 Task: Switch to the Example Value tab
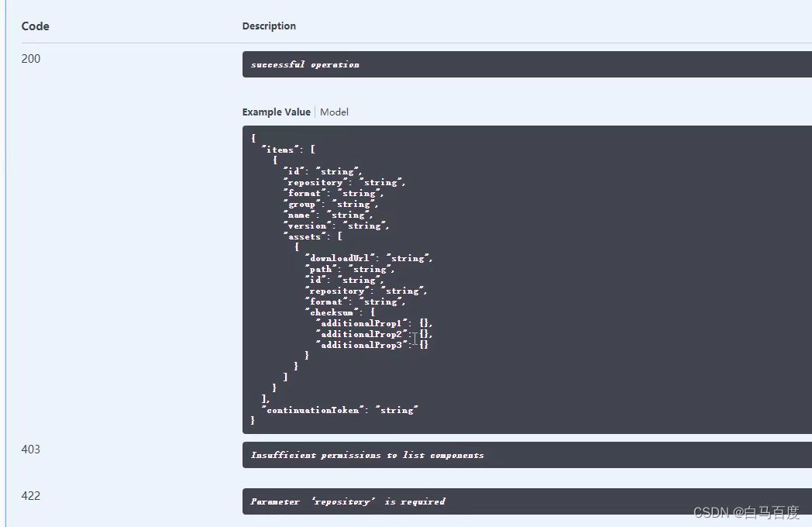coord(276,112)
